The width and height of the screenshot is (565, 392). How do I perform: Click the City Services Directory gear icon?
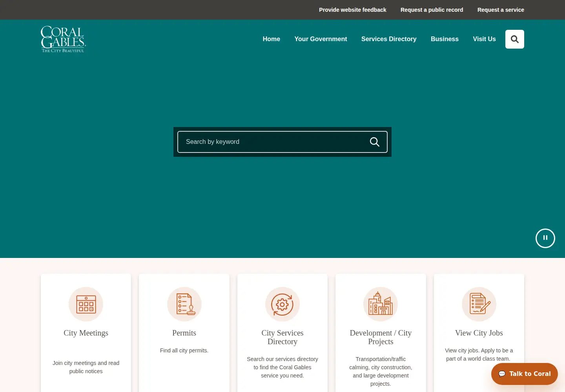(282, 304)
